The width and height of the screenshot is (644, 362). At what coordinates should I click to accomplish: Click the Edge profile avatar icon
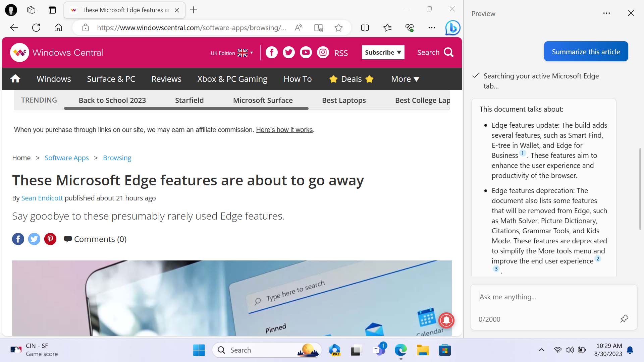(11, 10)
